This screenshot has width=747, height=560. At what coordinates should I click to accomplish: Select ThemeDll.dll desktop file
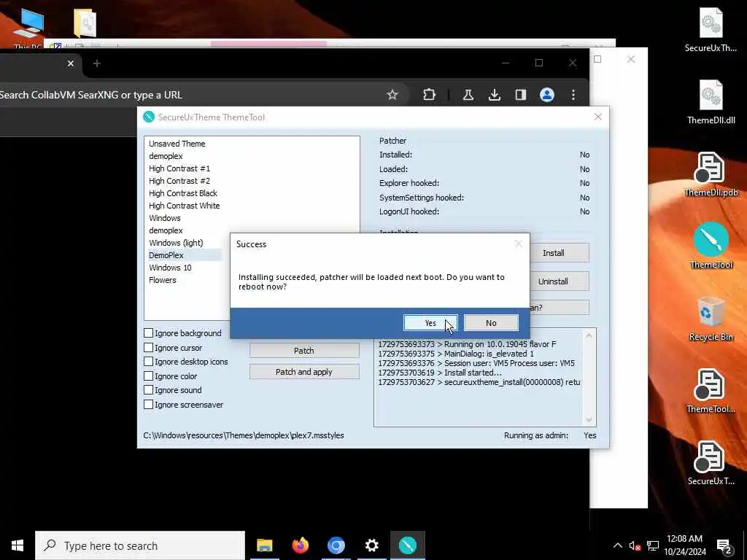[711, 102]
